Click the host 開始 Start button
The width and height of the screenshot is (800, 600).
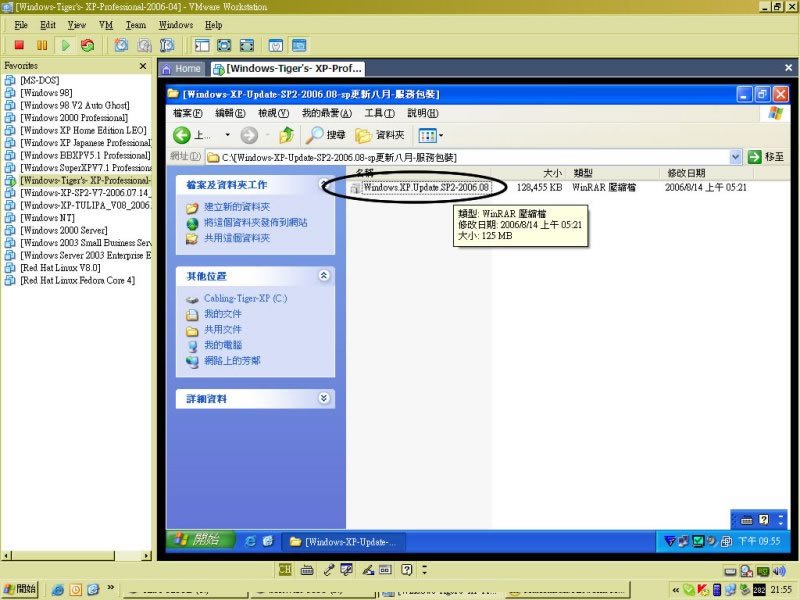coord(19,589)
